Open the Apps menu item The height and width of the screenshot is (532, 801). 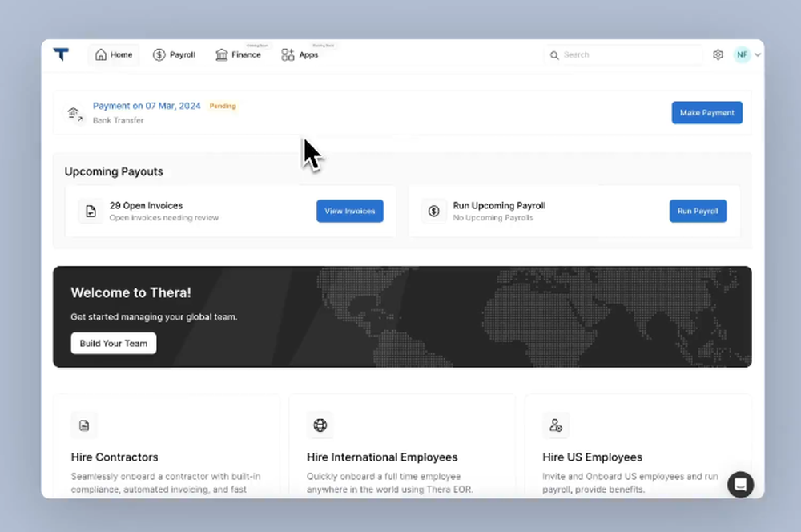[x=300, y=54]
